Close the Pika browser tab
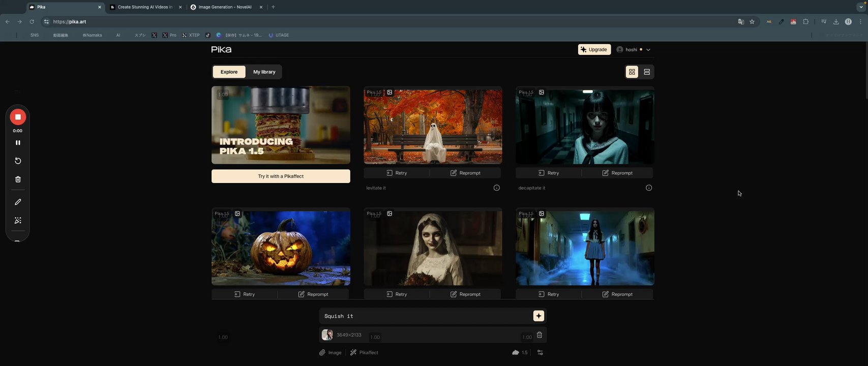868x366 pixels. click(x=100, y=7)
